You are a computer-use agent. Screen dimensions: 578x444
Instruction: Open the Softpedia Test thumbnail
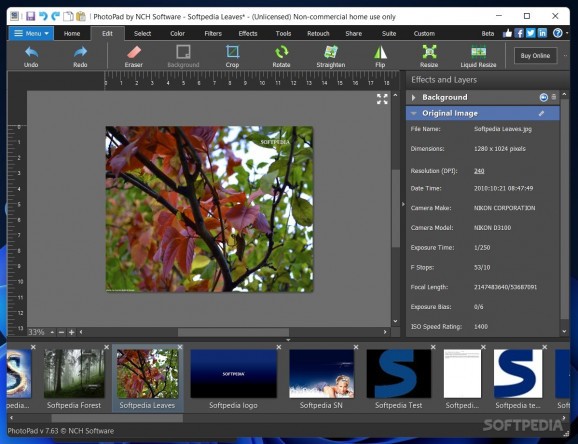398,374
